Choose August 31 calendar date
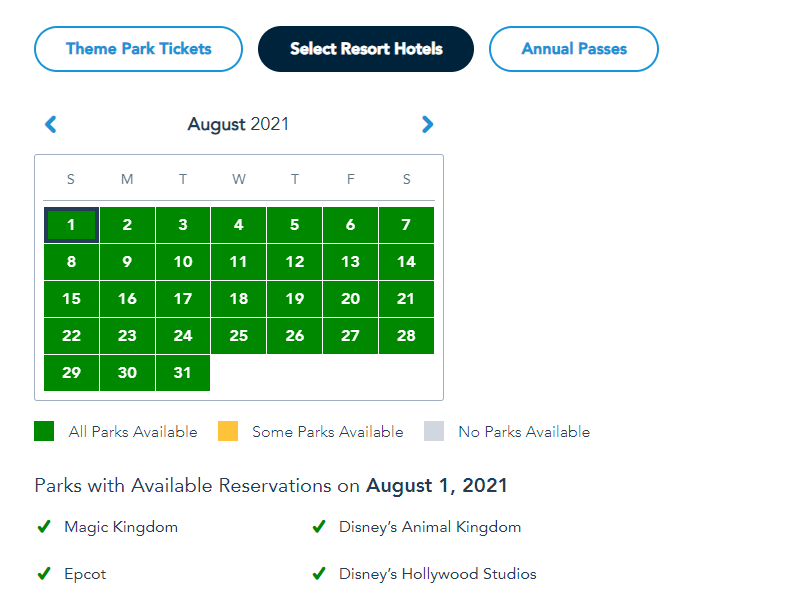The image size is (803, 612). tap(183, 372)
